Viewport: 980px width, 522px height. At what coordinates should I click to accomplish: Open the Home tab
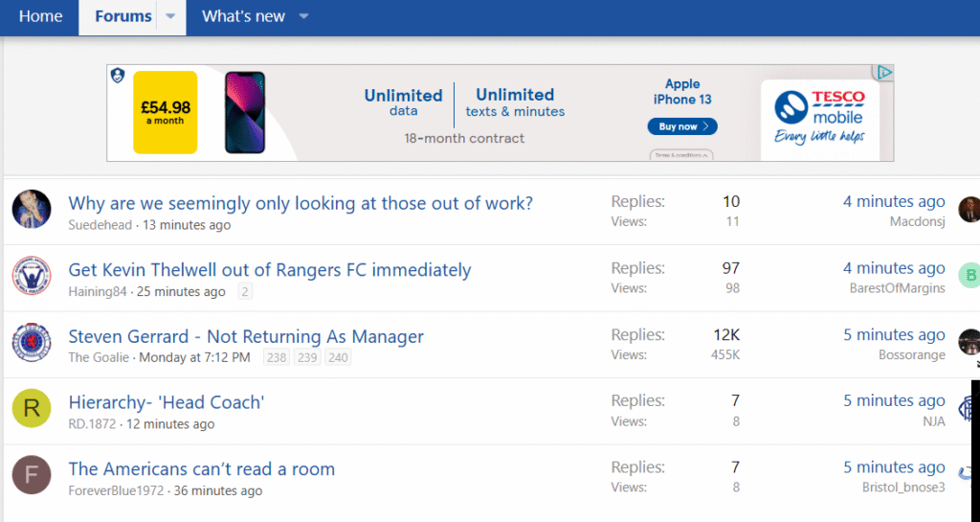pyautogui.click(x=40, y=17)
